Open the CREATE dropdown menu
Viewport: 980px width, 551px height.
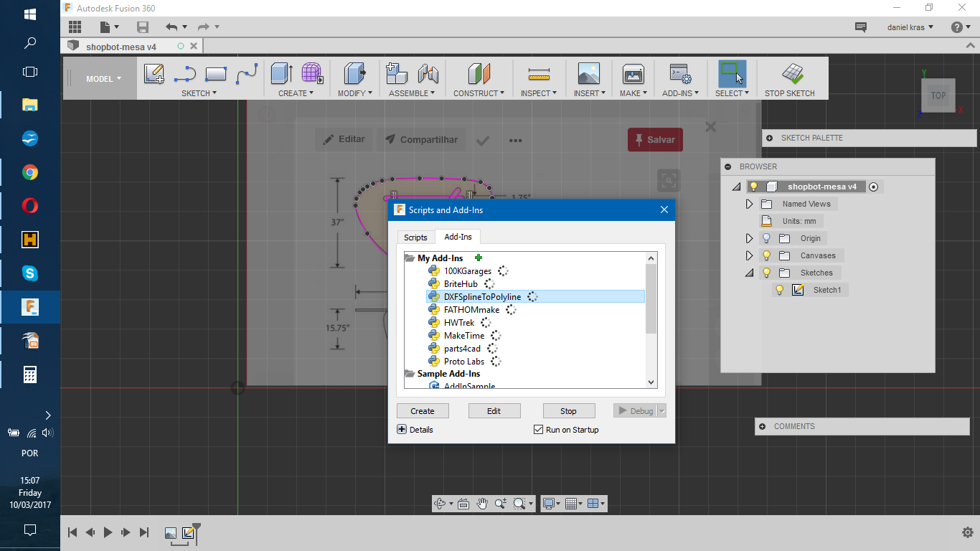[x=296, y=93]
